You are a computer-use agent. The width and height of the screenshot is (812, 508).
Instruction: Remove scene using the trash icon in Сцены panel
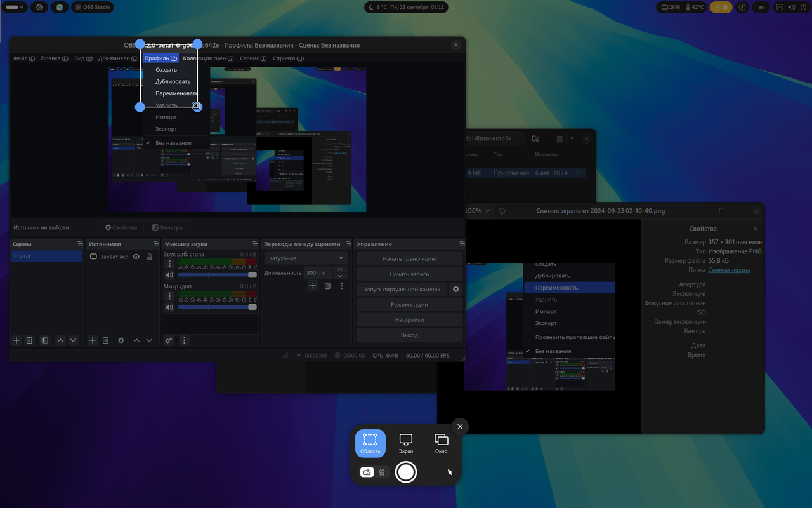29,340
